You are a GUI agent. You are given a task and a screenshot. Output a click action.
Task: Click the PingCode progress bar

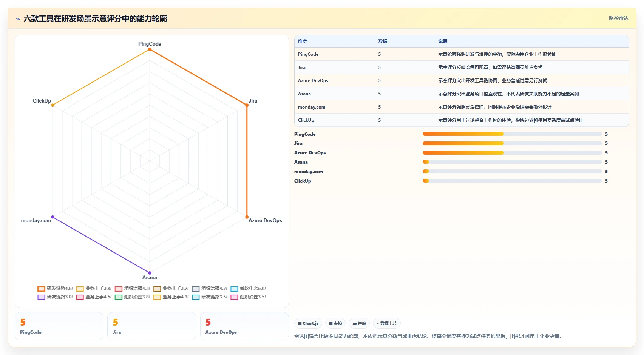click(x=512, y=134)
